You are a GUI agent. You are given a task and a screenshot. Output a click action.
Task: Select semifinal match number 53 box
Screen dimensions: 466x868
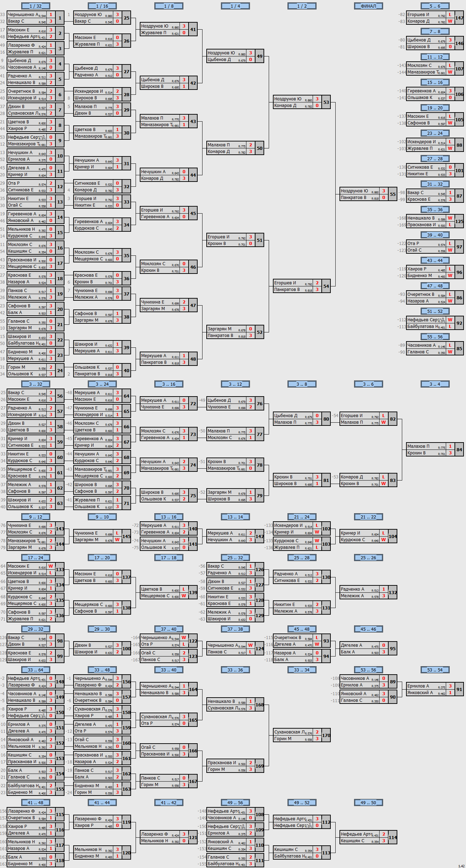pyautogui.click(x=326, y=102)
